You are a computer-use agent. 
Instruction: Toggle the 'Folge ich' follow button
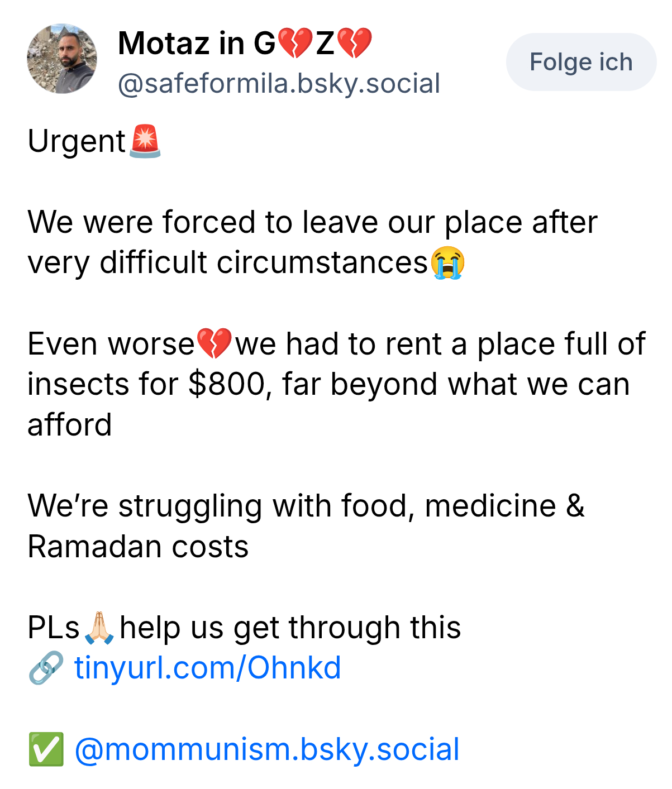click(580, 62)
